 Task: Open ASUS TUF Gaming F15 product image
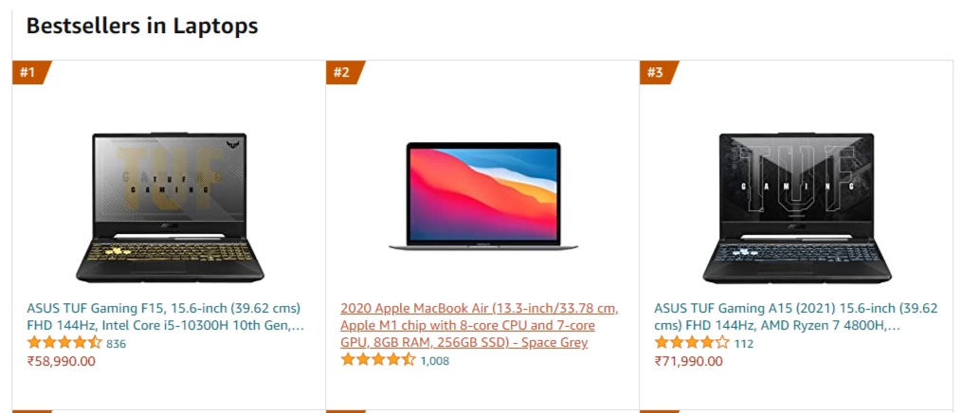[170, 207]
